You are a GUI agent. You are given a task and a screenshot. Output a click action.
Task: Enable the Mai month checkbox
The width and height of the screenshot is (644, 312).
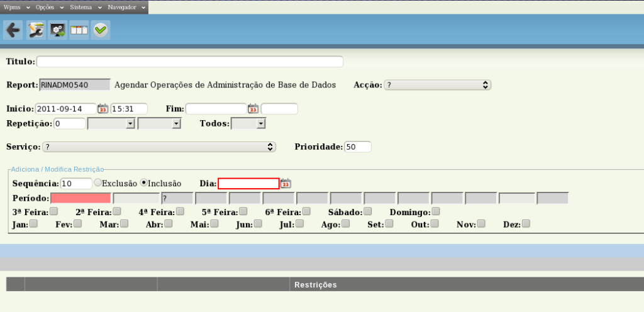coord(214,224)
